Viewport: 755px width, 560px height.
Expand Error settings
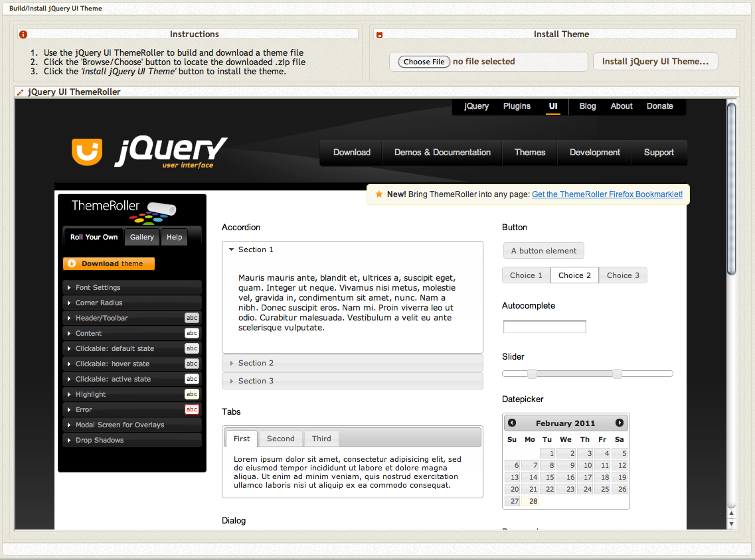point(132,409)
